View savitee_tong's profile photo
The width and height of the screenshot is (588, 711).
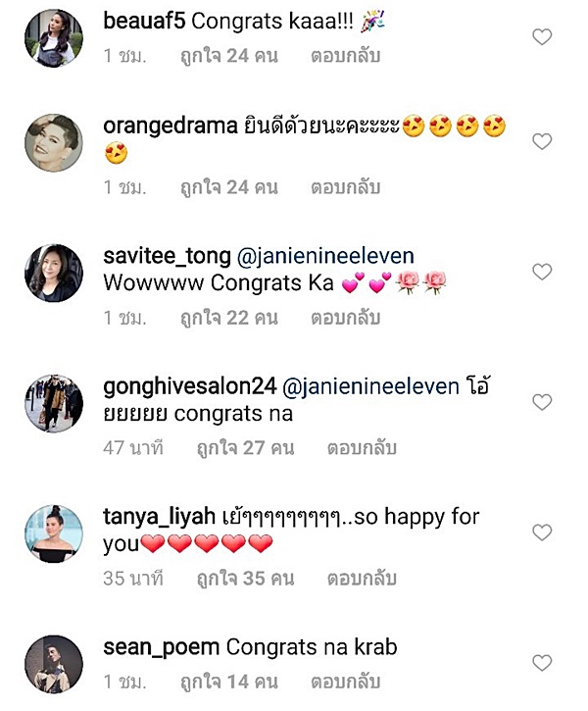pos(54,273)
